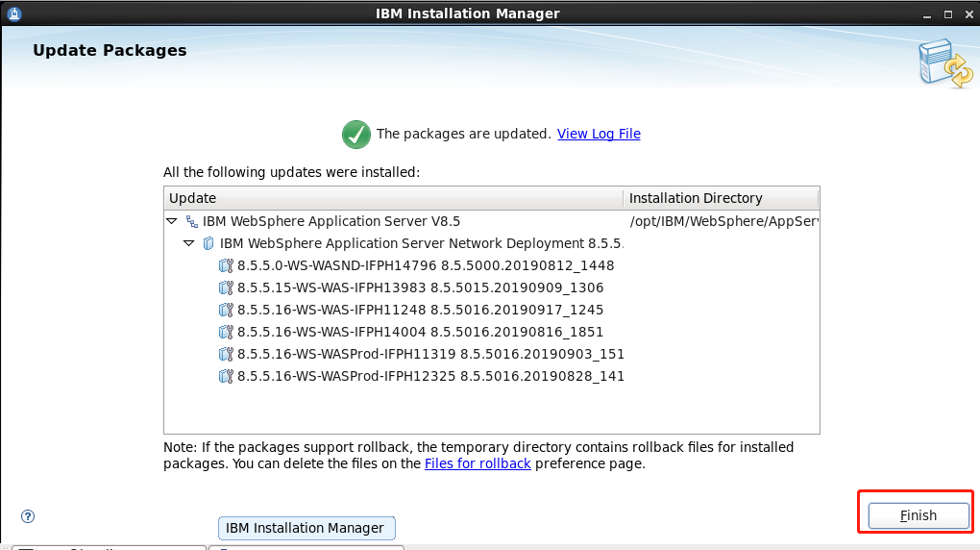Click the fix icon for IFPH12325
This screenshot has height=550, width=980.
226,376
